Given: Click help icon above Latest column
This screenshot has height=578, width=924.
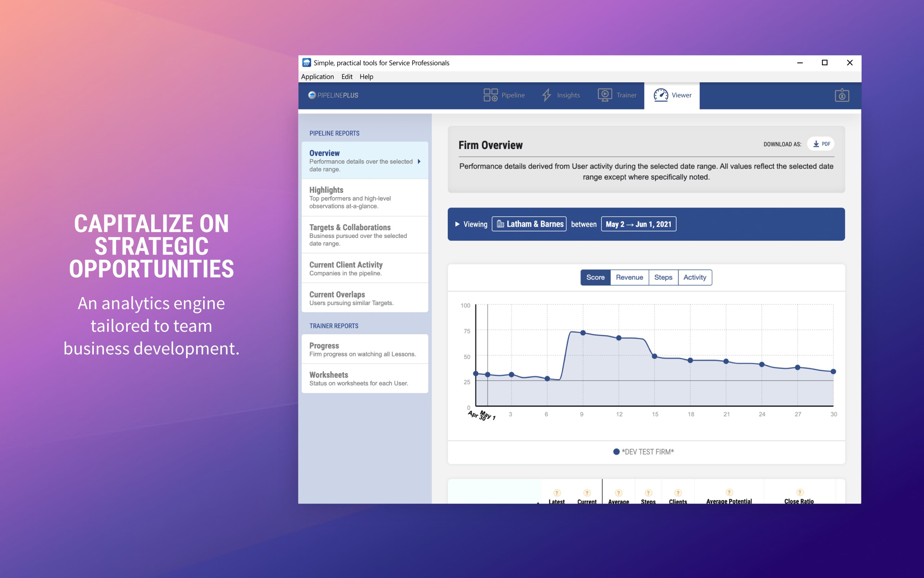Looking at the screenshot, I should pyautogui.click(x=557, y=493).
